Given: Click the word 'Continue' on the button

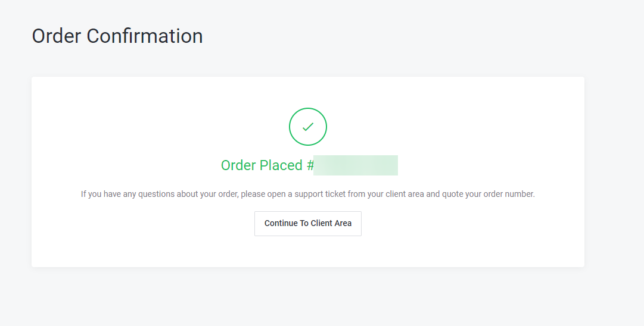Looking at the screenshot, I should pos(281,224).
